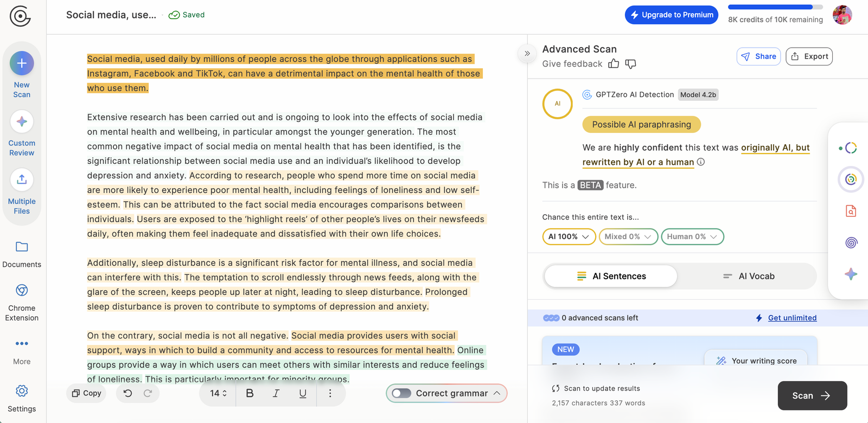Undo the last edit

(x=128, y=393)
